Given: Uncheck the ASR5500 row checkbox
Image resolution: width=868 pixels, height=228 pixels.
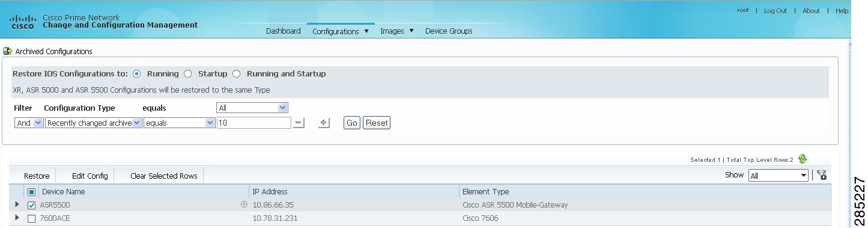Looking at the screenshot, I should click(32, 205).
